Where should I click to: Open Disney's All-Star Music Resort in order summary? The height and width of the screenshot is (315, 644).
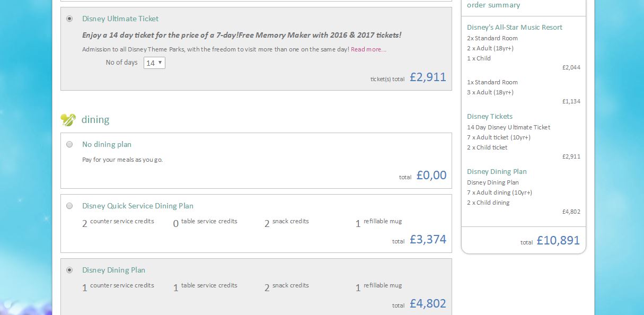click(514, 28)
